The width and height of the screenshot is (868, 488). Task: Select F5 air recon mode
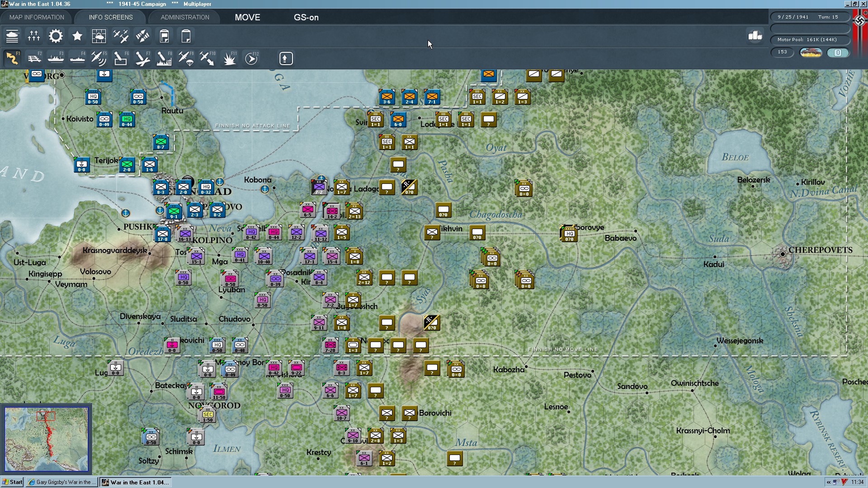click(99, 58)
